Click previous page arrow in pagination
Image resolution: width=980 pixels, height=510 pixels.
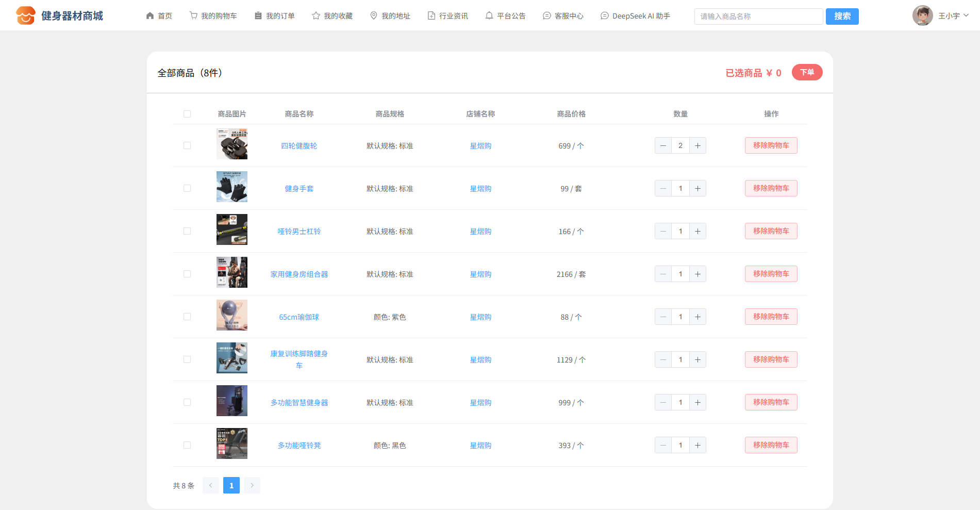pos(210,485)
